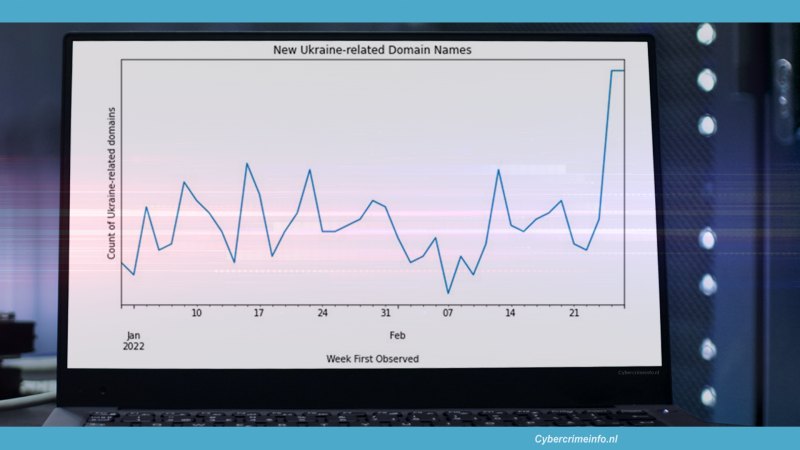Click the '21' tick label on x-axis
Viewport: 800px width, 450px height.
574,313
